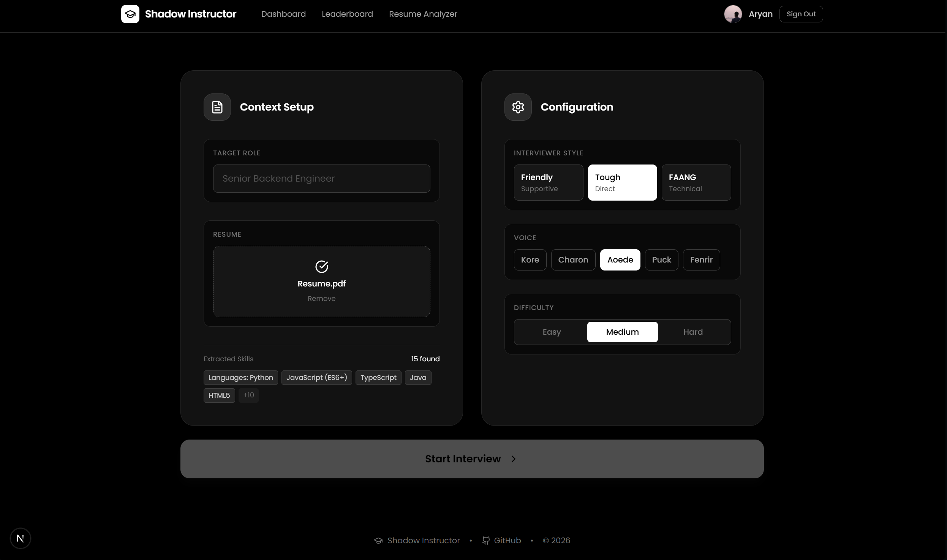
Task: Click the Context Setup document icon
Action: click(x=217, y=107)
